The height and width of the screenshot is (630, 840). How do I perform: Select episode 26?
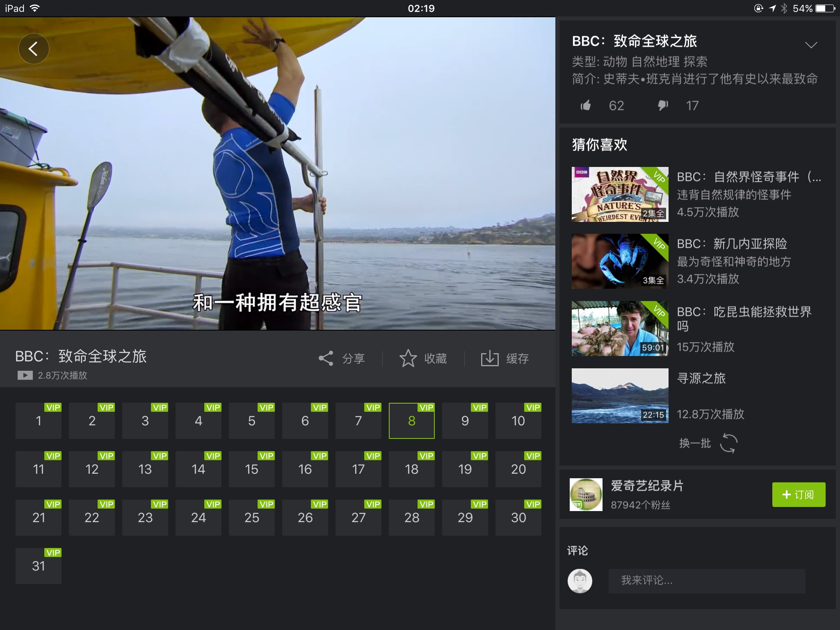tap(305, 518)
